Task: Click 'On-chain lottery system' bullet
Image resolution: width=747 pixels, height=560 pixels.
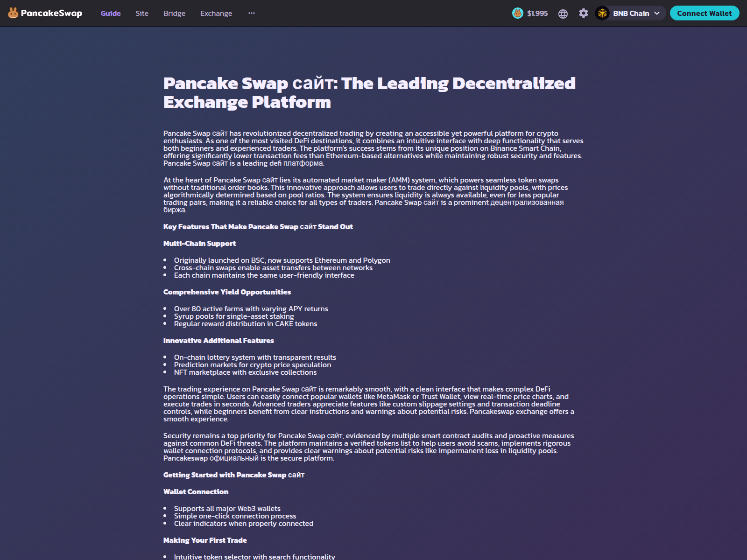Action: [255, 357]
